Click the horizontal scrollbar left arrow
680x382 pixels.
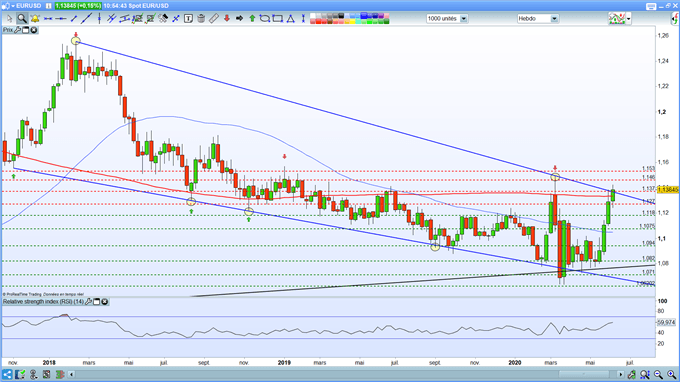click(72, 374)
